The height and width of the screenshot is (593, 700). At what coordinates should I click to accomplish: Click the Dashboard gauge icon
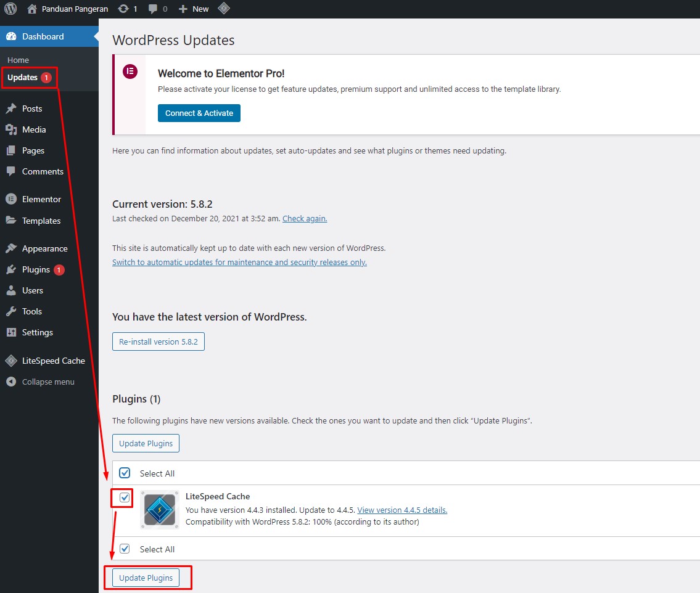11,36
